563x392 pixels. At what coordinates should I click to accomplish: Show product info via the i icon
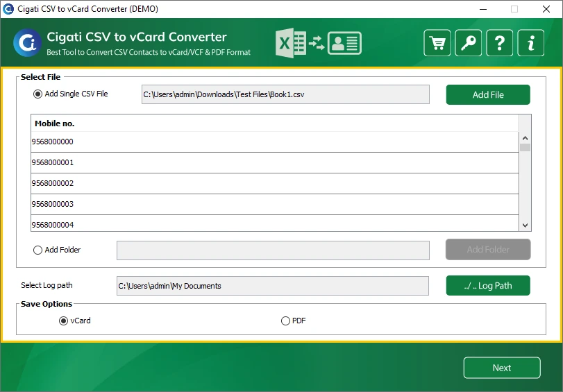coord(530,43)
